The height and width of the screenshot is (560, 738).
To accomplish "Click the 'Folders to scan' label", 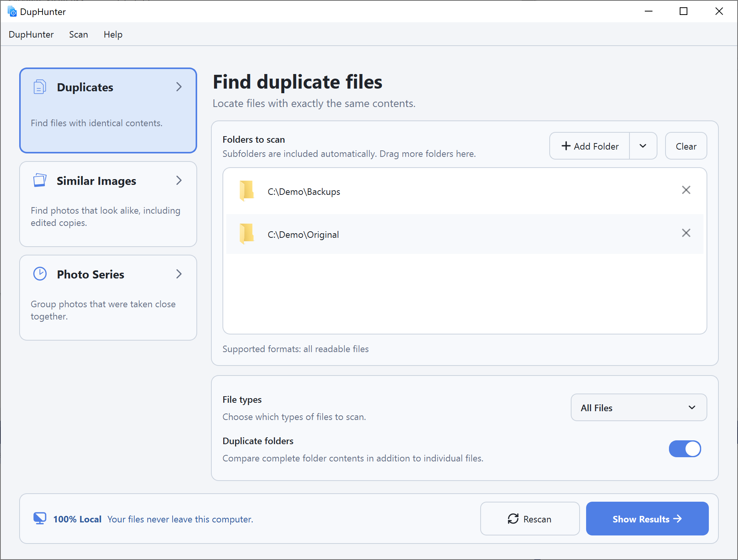I will (254, 140).
